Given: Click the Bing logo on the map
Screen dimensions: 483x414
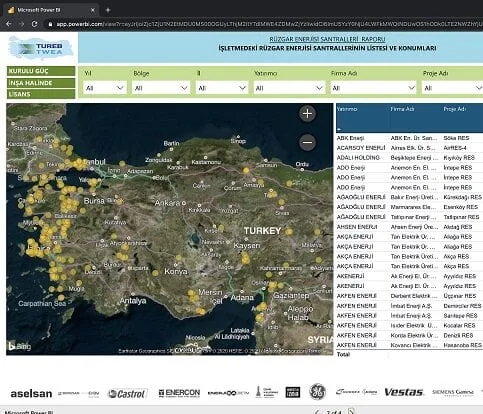Looking at the screenshot, I should (20, 346).
